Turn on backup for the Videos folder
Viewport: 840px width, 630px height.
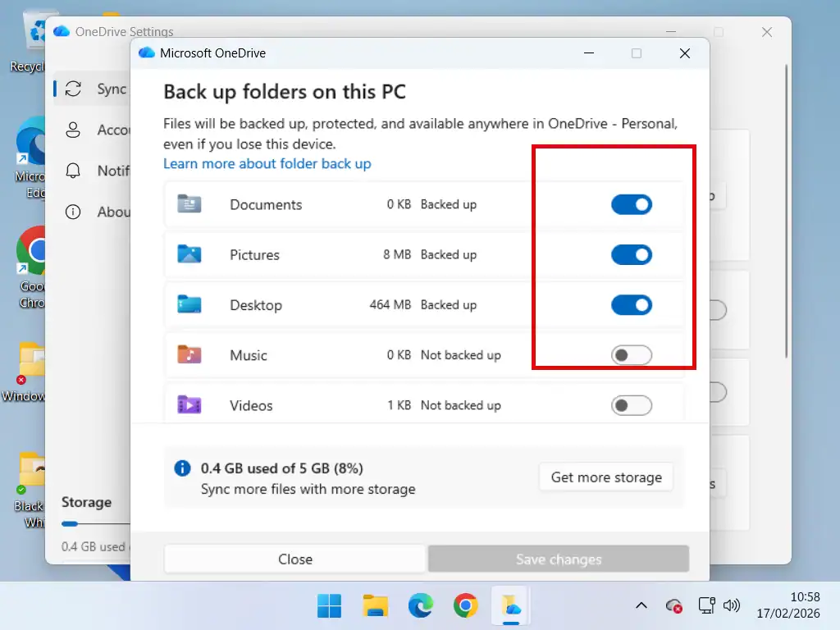632,404
